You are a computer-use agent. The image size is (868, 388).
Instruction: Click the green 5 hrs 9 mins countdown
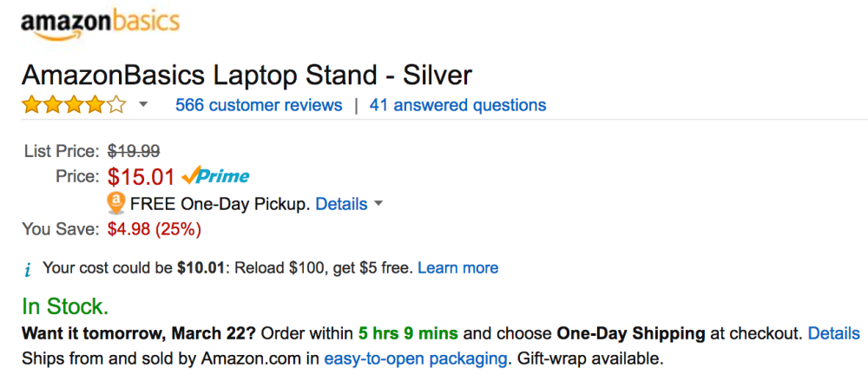coord(408,333)
